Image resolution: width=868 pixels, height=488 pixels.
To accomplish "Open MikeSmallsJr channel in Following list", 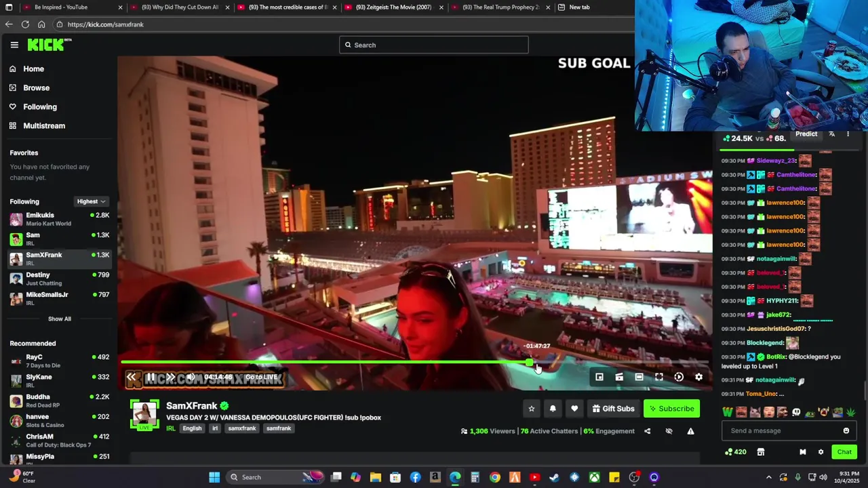I will click(x=59, y=298).
